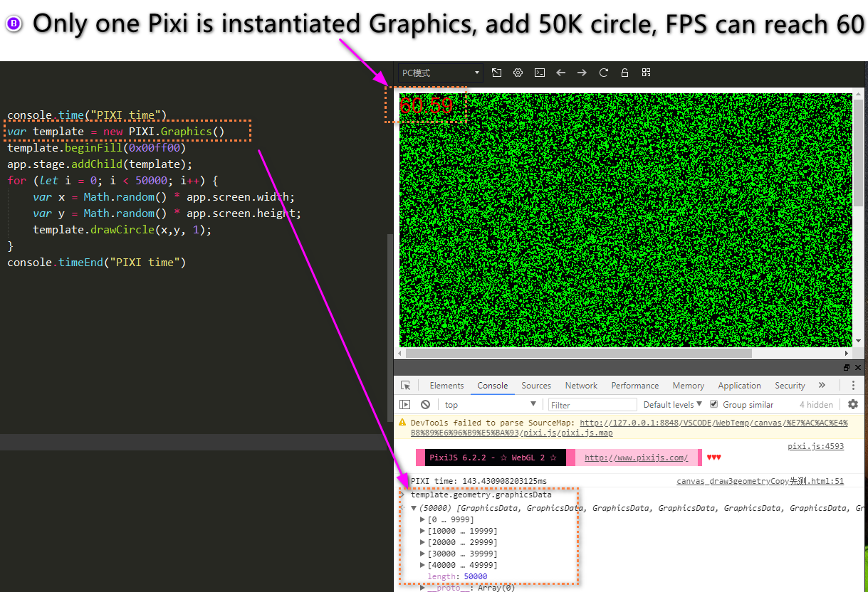Screen dimensions: 868x592
Task: Collapse the 50000-item graphicsData array
Action: pyautogui.click(x=413, y=507)
